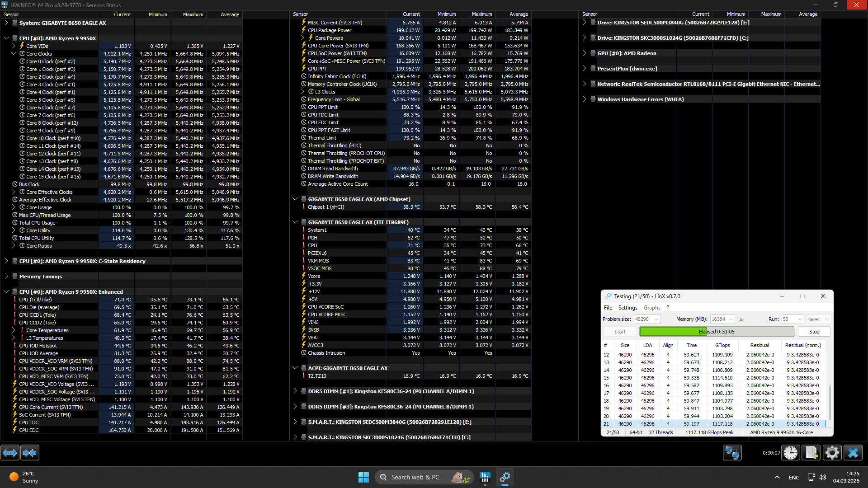The image size is (868, 488).
Task: Open HWiNFO sensor settings gear
Action: [x=832, y=452]
